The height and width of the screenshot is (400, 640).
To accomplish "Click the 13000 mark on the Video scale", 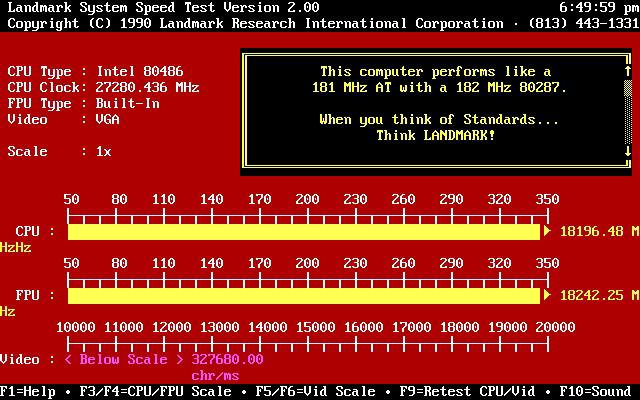I will (220, 327).
